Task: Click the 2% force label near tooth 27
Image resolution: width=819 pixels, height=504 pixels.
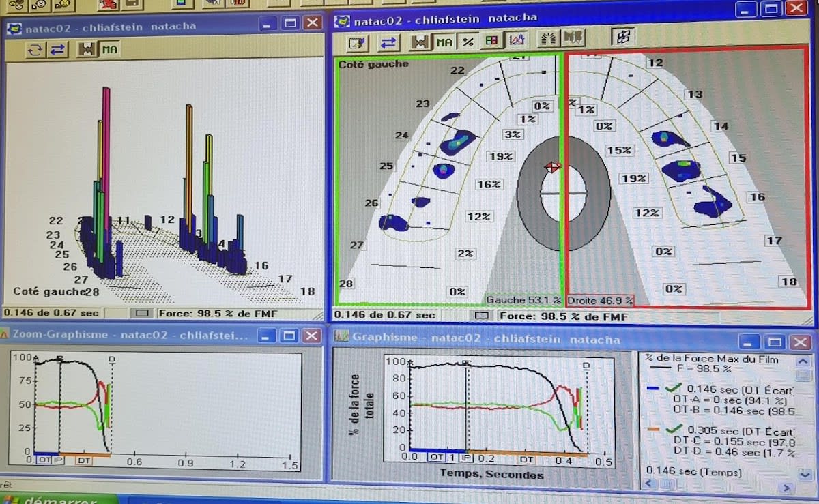Action: click(465, 253)
